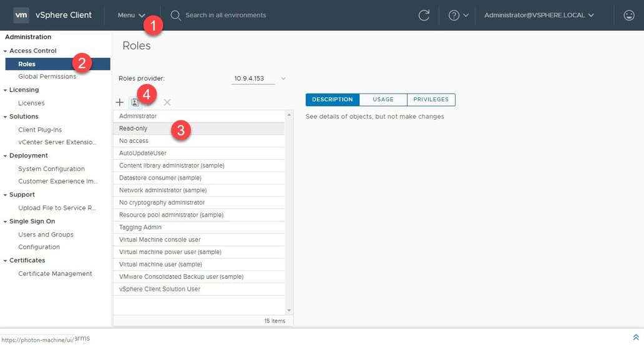
Task: Refresh the vSphere Client view
Action: 424,16
